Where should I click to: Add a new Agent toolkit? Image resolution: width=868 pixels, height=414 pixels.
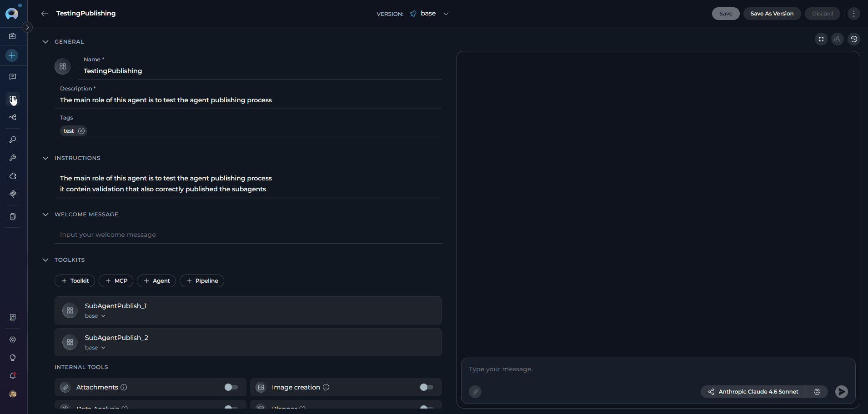[x=156, y=281]
